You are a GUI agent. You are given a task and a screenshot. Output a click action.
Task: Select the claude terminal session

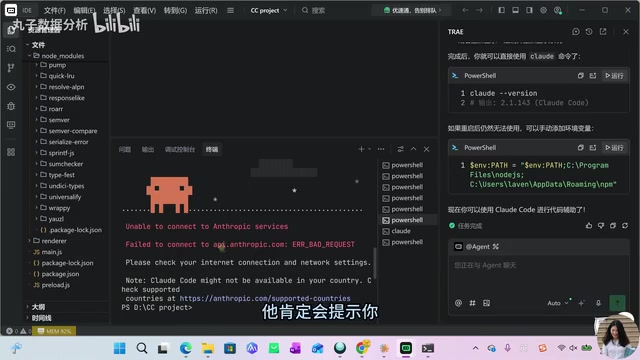(407, 231)
